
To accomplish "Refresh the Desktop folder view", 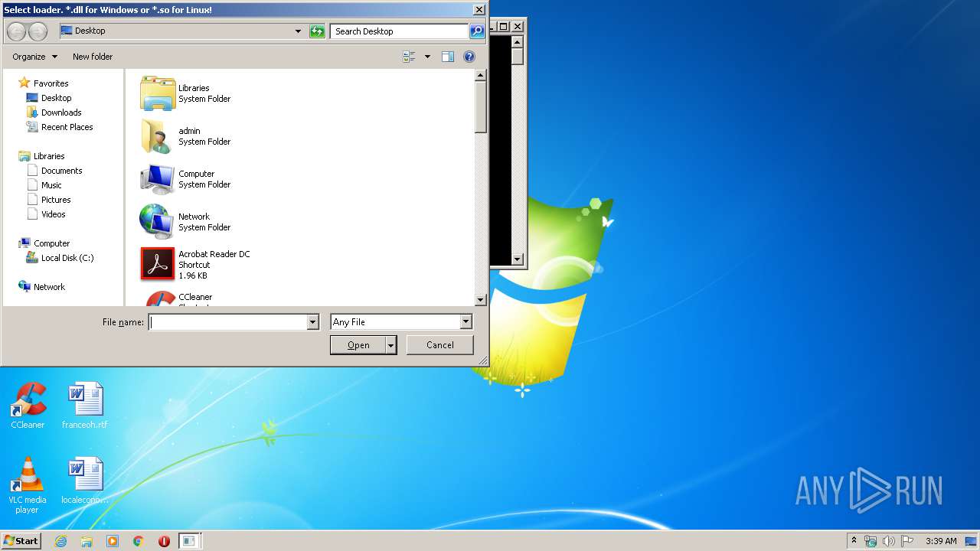I will 317,31.
